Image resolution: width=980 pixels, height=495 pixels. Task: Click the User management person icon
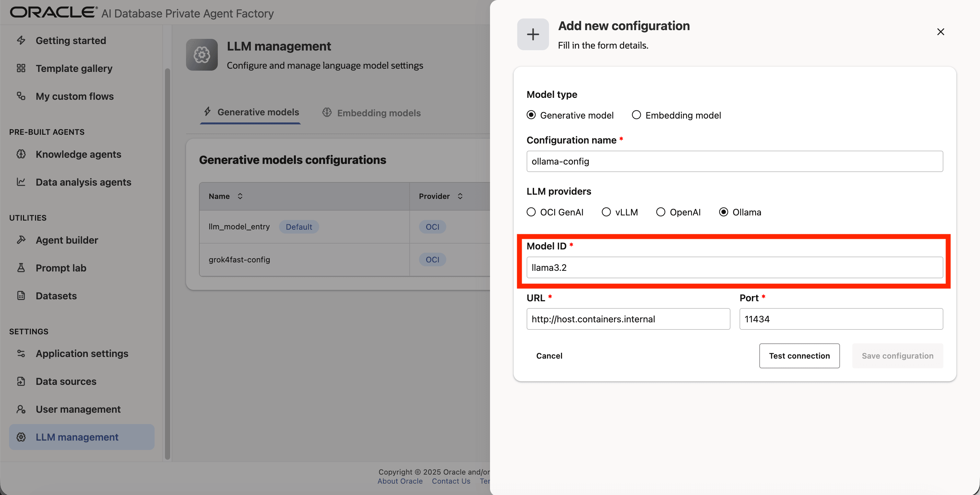pos(21,409)
